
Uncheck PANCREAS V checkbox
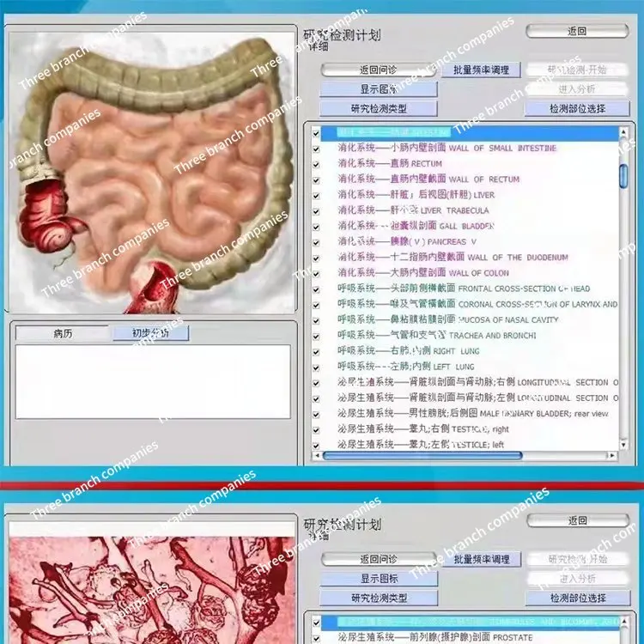[316, 243]
